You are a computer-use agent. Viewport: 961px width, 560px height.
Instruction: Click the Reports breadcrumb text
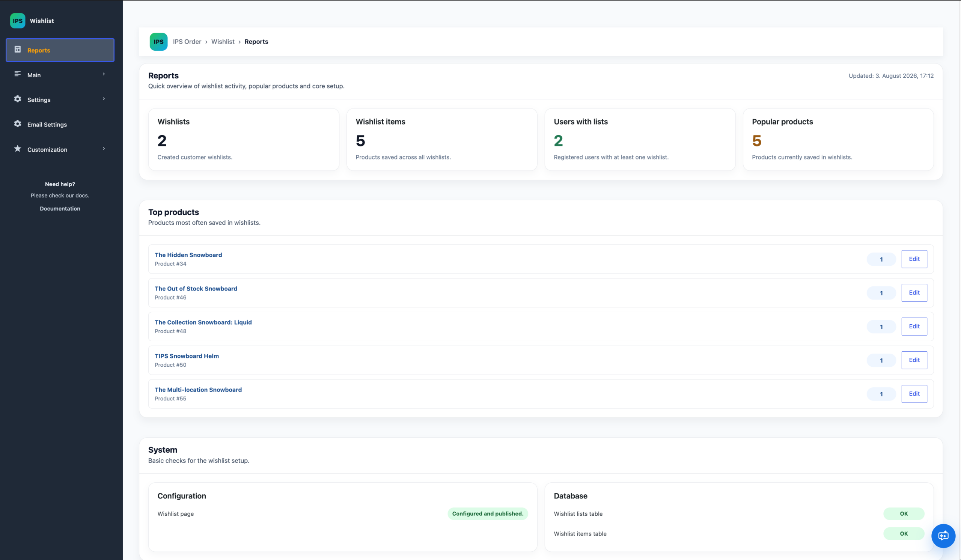coord(256,42)
